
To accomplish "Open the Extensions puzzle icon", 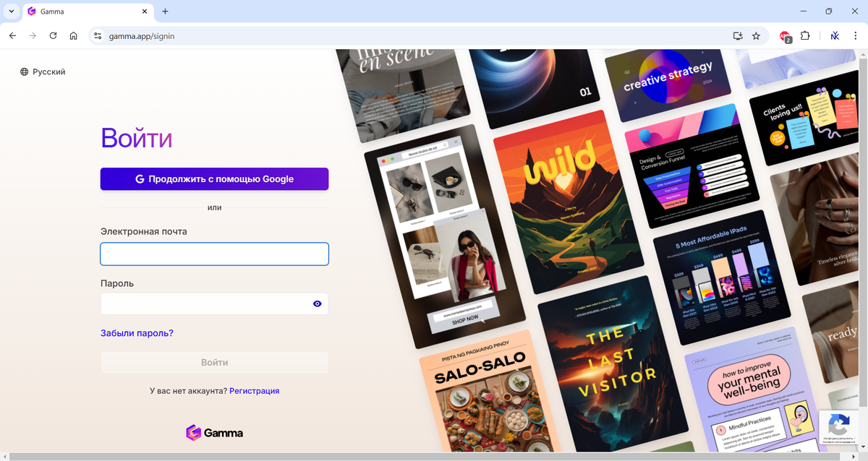I will pyautogui.click(x=805, y=35).
